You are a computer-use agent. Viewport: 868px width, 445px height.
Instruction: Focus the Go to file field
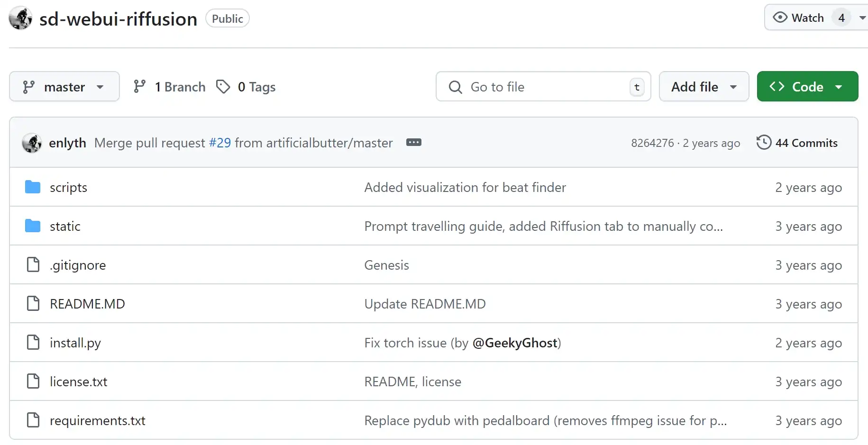click(x=543, y=86)
